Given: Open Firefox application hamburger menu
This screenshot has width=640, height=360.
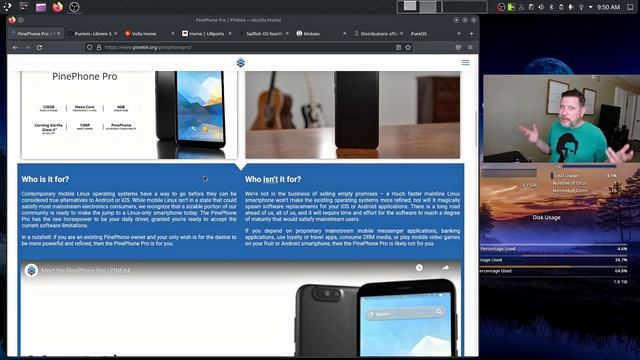Looking at the screenshot, I should coord(470,47).
